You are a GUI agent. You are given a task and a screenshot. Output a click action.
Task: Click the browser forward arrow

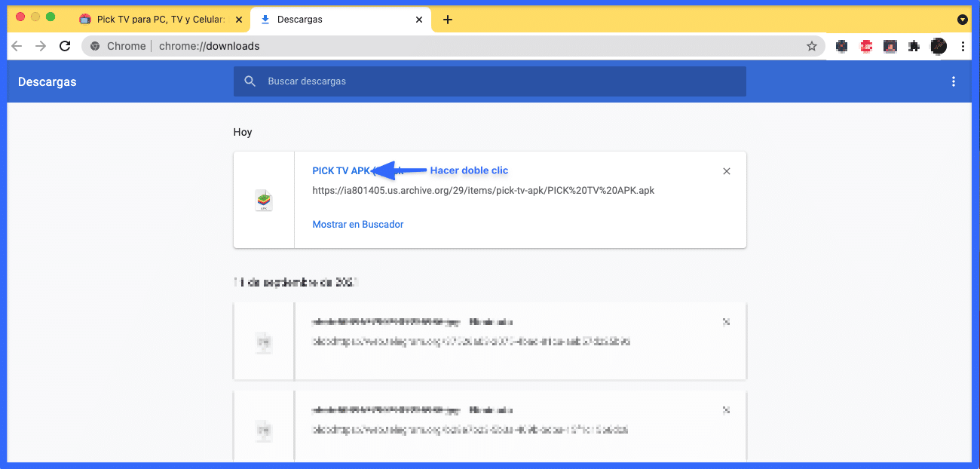[41, 46]
